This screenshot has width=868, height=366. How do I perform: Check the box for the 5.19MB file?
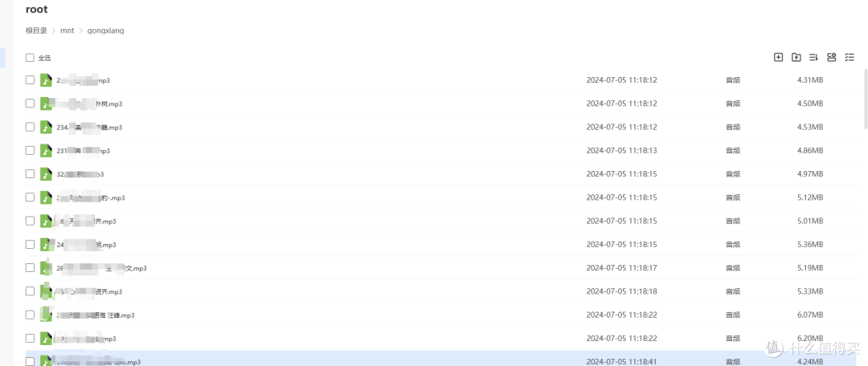point(30,267)
